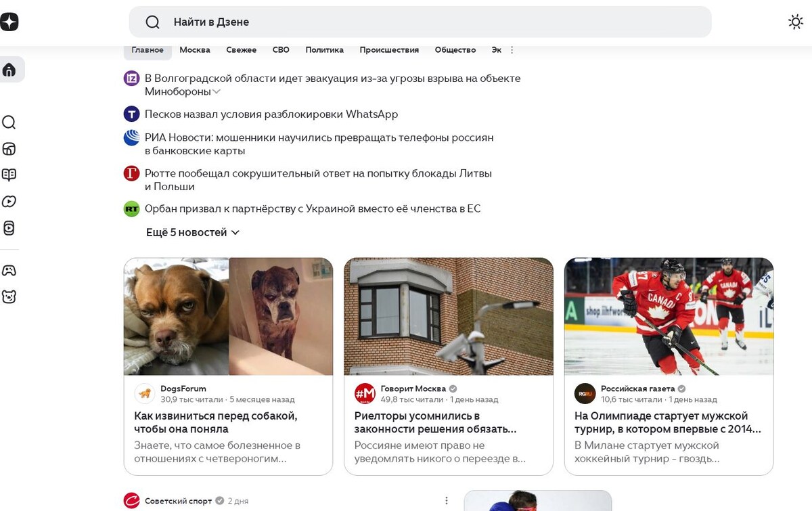
Task: Open Риелторы усомнились article title
Action: click(x=436, y=422)
